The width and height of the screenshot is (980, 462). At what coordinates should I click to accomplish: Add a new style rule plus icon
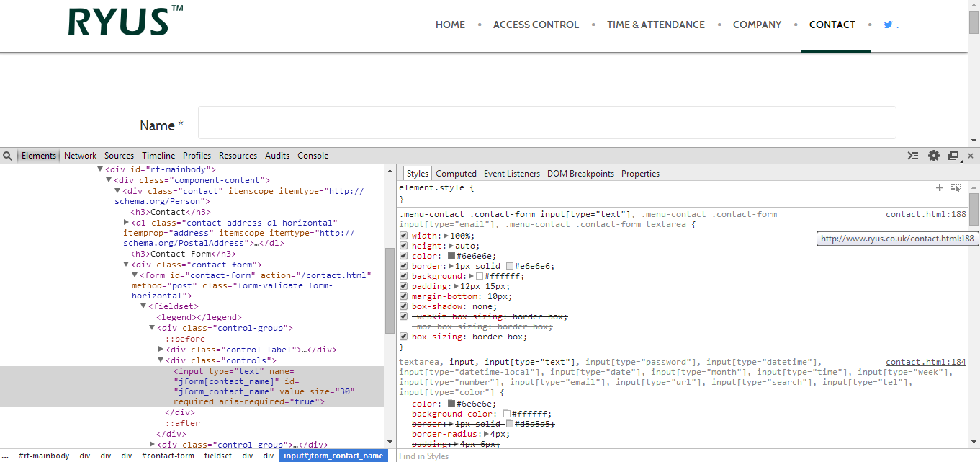click(x=940, y=187)
